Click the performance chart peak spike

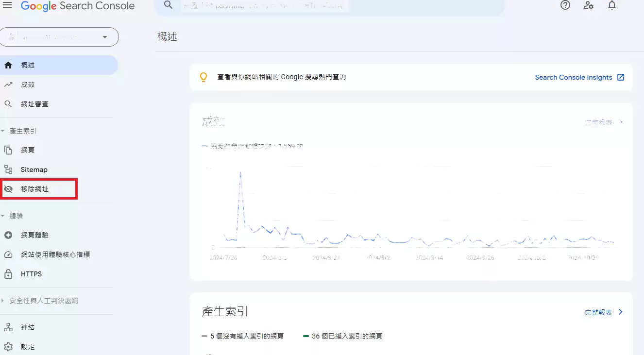tap(240, 173)
